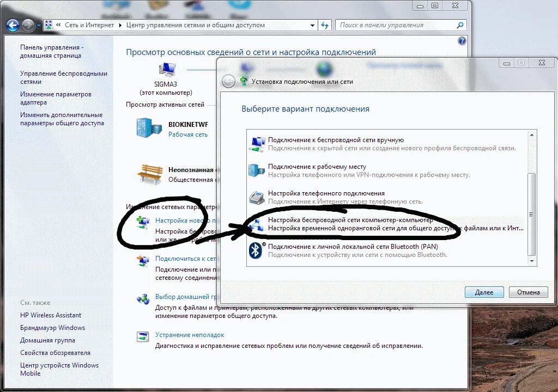Click the search magnifier icon in control panel search
558x392 pixels.
(x=460, y=25)
